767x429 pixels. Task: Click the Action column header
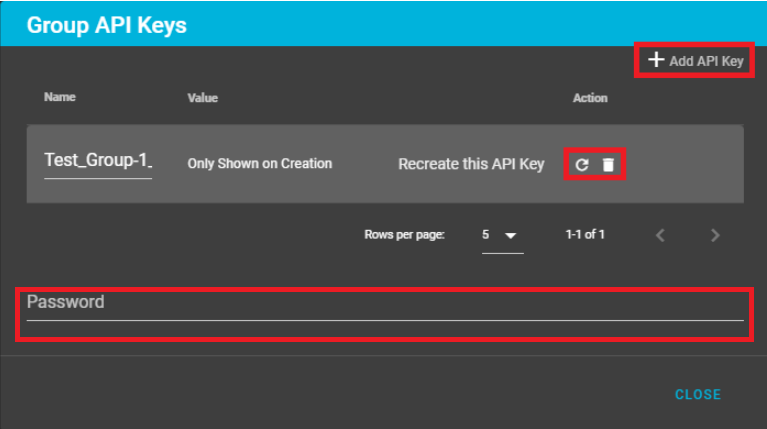click(590, 98)
